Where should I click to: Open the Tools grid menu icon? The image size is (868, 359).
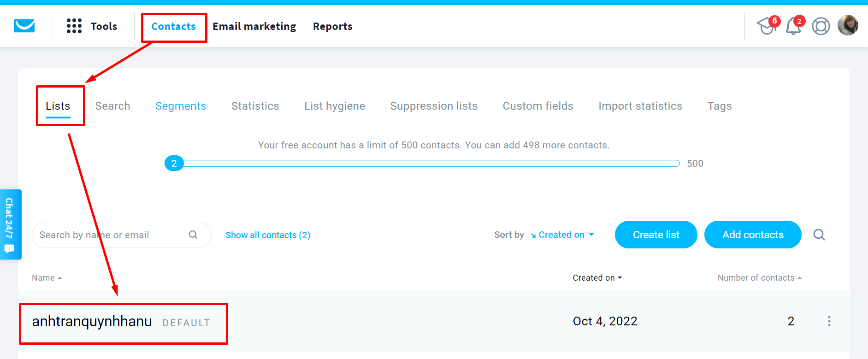[x=74, y=26]
